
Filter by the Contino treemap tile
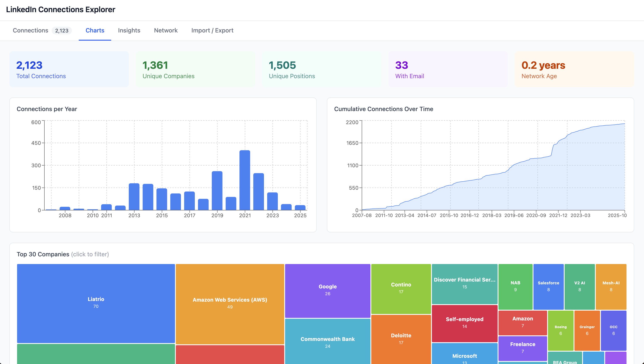coord(401,289)
